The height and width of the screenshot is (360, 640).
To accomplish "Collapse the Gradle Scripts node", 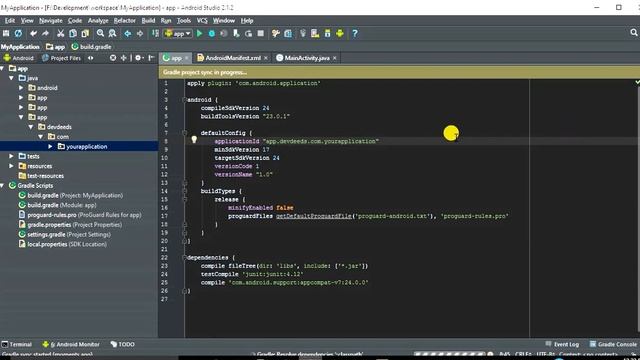I will 2,186.
